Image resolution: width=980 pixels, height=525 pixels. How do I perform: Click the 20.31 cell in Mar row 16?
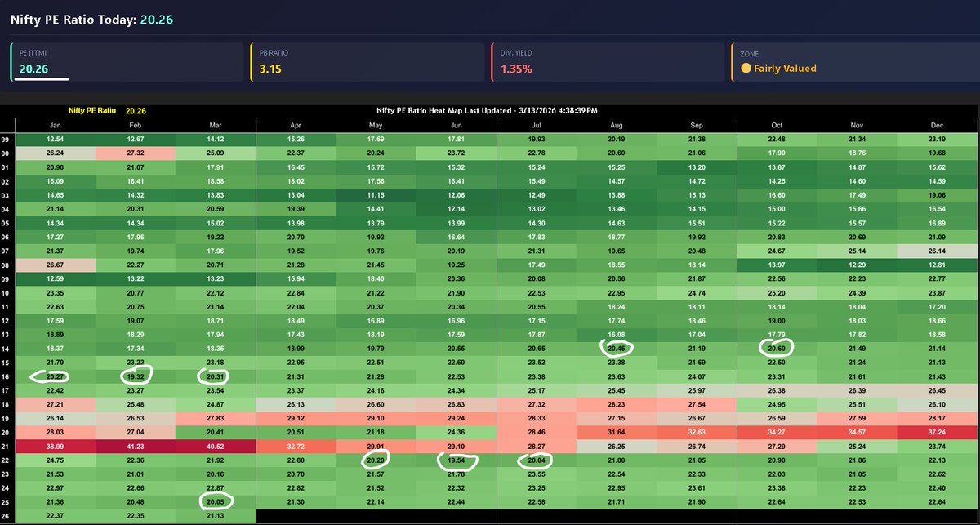[x=216, y=376]
